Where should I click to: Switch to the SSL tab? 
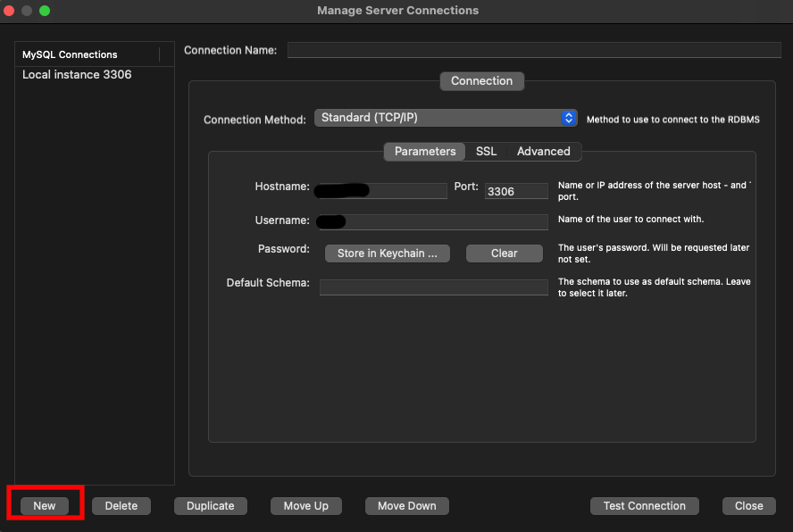pos(486,151)
